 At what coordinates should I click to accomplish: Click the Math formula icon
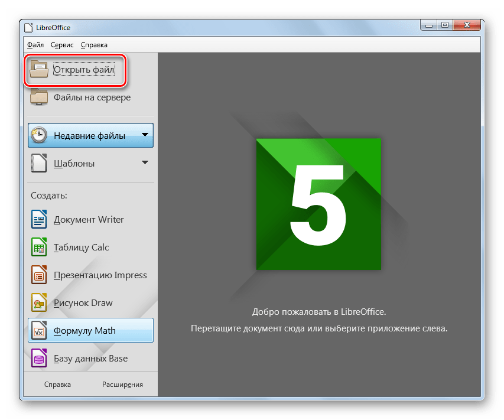[x=39, y=331]
